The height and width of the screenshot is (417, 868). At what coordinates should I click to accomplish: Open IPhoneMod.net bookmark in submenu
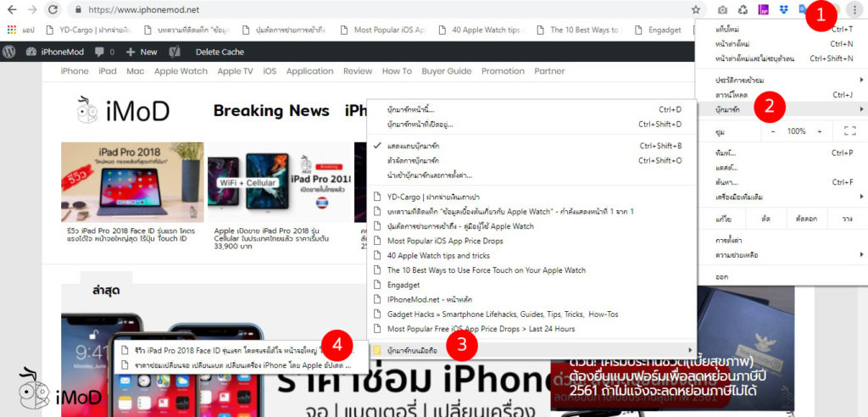pos(531,299)
